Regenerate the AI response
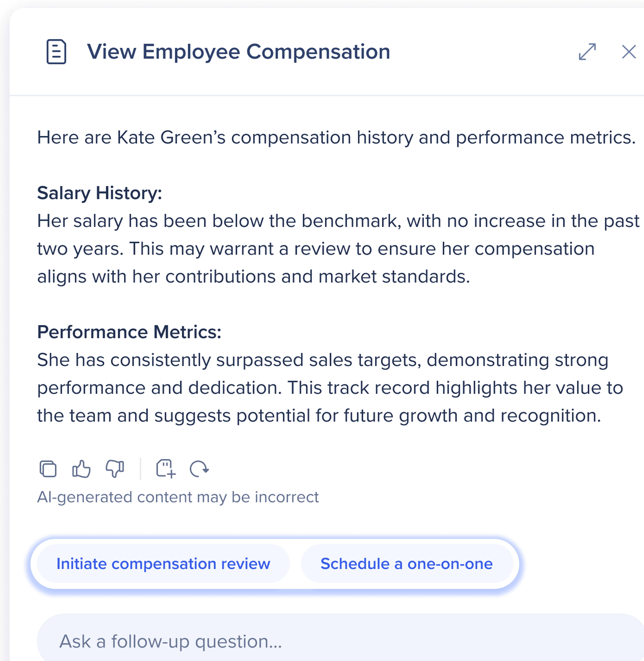This screenshot has width=644, height=661. click(x=199, y=469)
